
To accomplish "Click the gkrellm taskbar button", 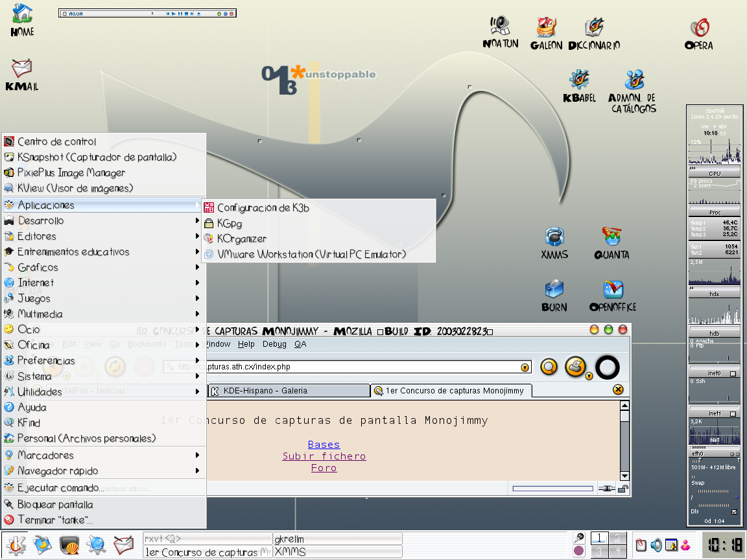I will click(x=338, y=539).
